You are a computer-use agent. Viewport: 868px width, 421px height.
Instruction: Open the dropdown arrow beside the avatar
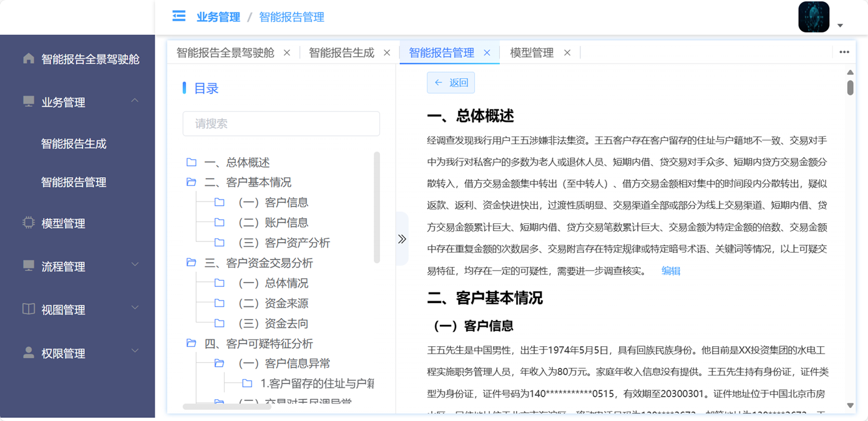coord(840,26)
